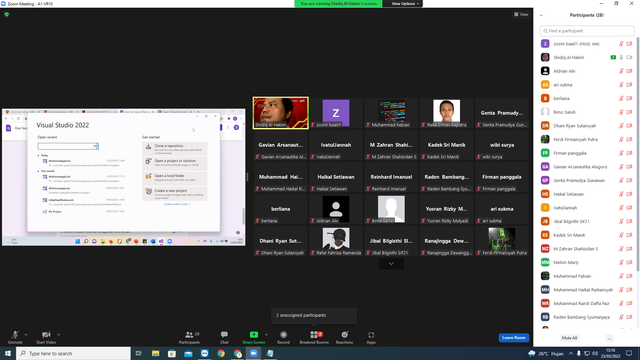Select Gavian Arsanautika participant row
640x360 pixels.
pyautogui.click(x=587, y=167)
